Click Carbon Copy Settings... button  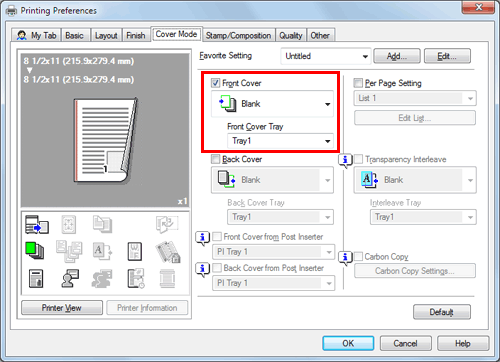click(415, 271)
